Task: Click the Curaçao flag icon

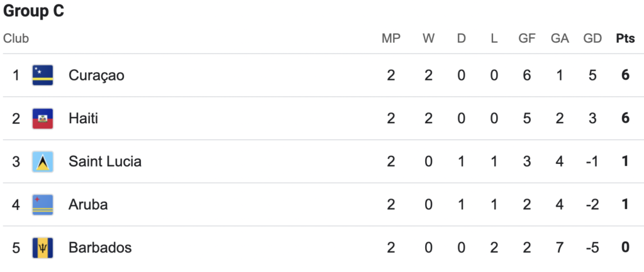Action: 43,75
